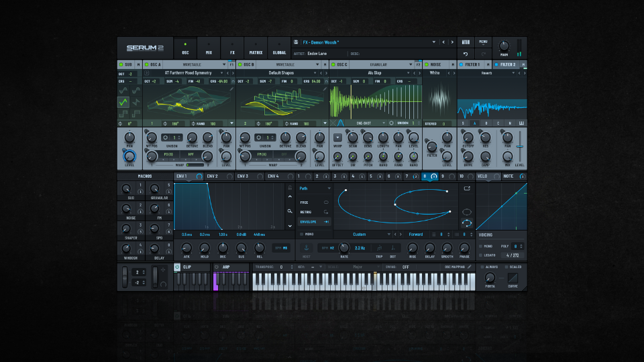This screenshot has height=362, width=644.
Task: Click the LFO anchor icon
Action: 307,248
